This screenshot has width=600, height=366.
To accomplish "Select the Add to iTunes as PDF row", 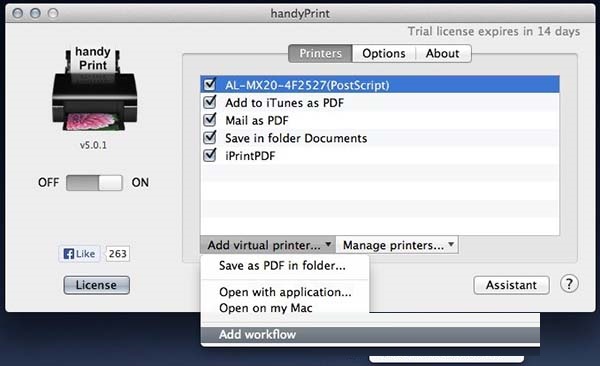I will pyautogui.click(x=380, y=103).
